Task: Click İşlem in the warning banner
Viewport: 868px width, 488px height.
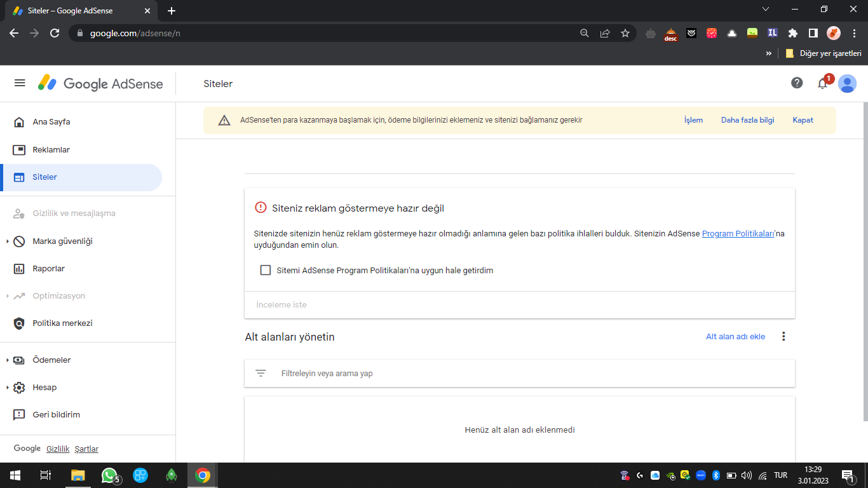Action: pyautogui.click(x=693, y=120)
